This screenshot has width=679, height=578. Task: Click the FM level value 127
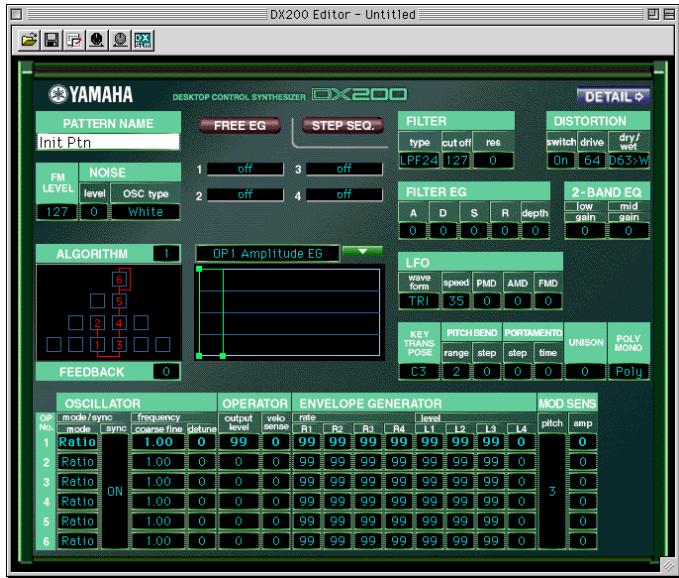(x=57, y=212)
